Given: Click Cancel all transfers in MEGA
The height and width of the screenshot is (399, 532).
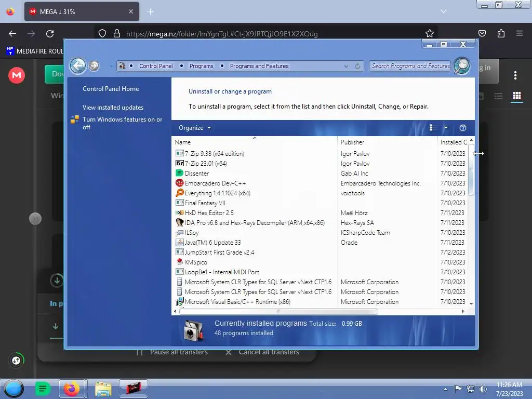Looking at the screenshot, I should 262,352.
